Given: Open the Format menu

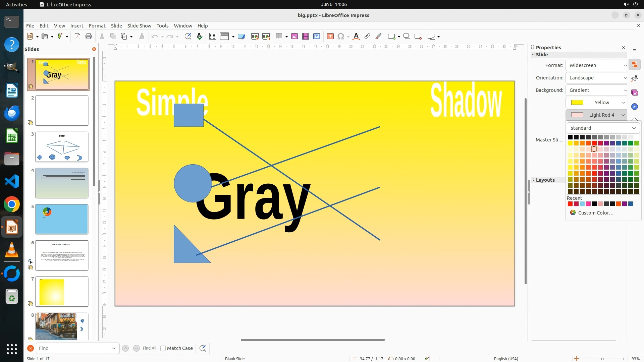Looking at the screenshot, I should [97, 26].
